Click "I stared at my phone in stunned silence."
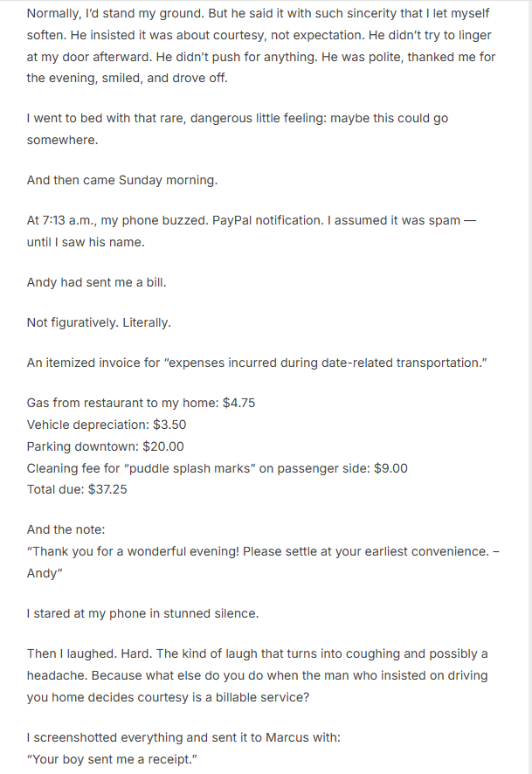This screenshot has width=532, height=774. click(x=142, y=613)
